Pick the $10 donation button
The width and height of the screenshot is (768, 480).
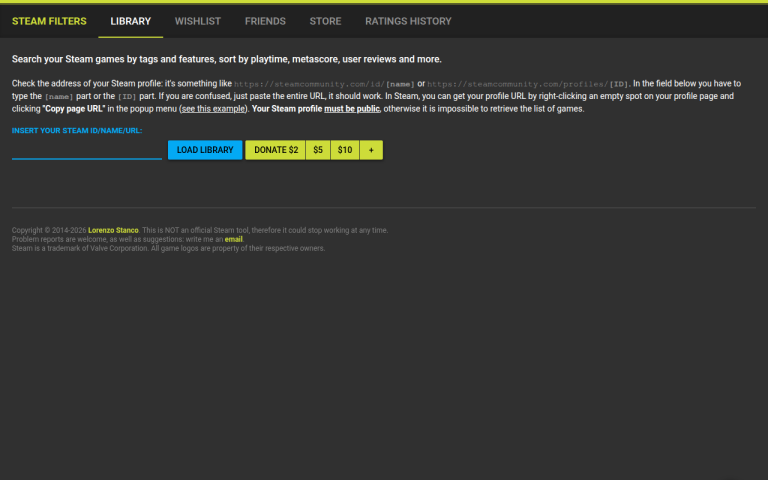pyautogui.click(x=345, y=150)
